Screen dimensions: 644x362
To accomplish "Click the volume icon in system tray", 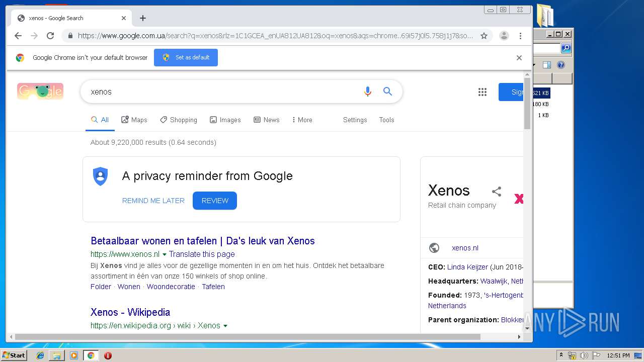I will pyautogui.click(x=584, y=355).
